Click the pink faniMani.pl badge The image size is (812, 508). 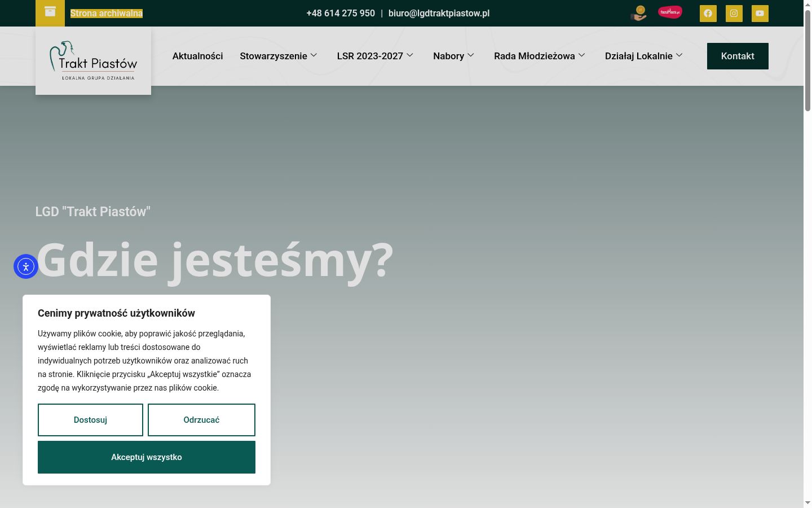(670, 12)
